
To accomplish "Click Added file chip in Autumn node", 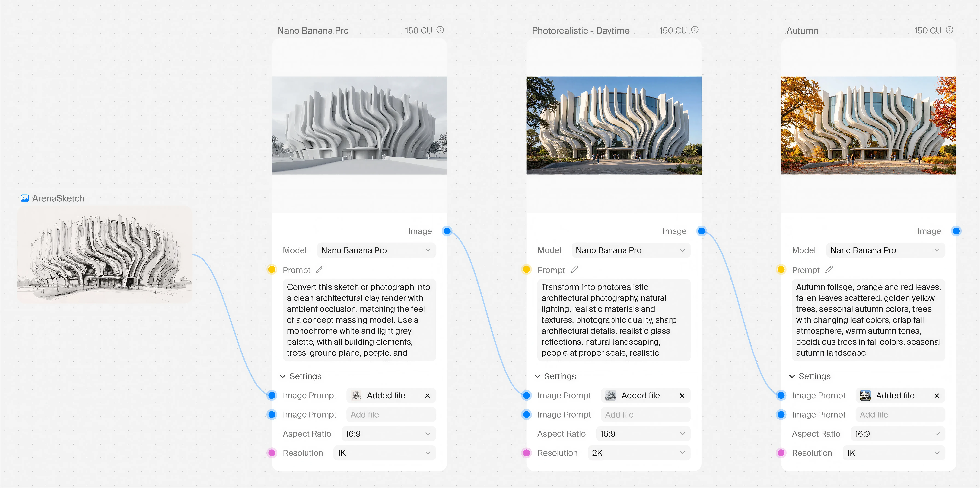I will 900,396.
